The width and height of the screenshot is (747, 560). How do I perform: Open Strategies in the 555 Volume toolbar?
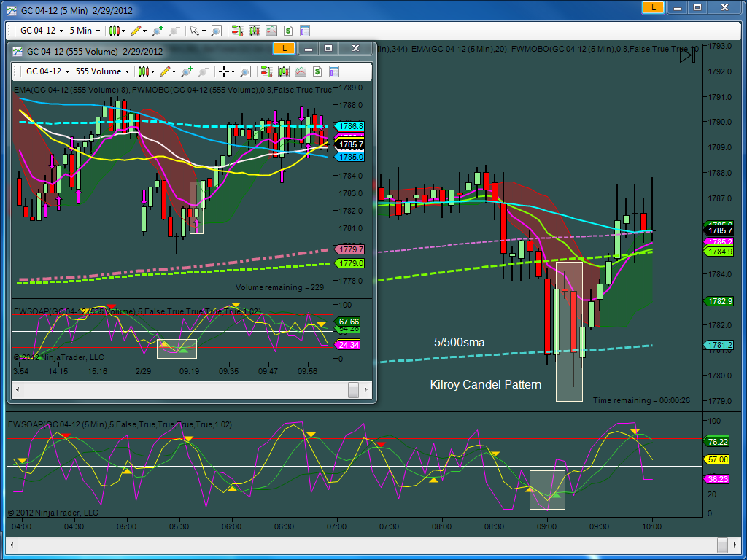(x=317, y=72)
